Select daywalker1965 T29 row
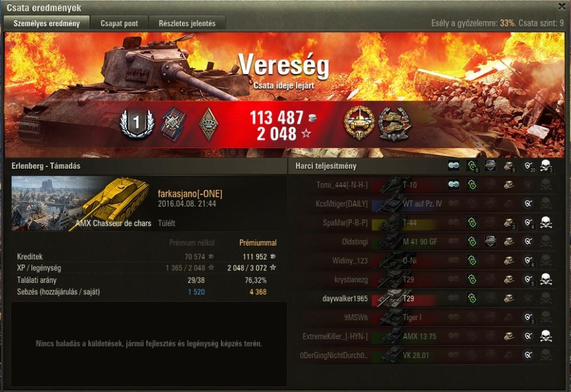The width and height of the screenshot is (571, 392). (426, 298)
